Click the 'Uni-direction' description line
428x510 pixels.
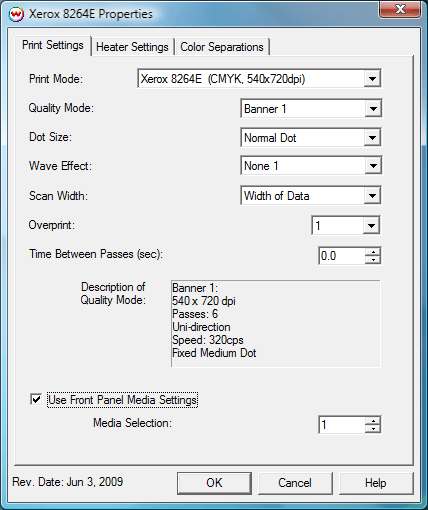click(x=201, y=327)
